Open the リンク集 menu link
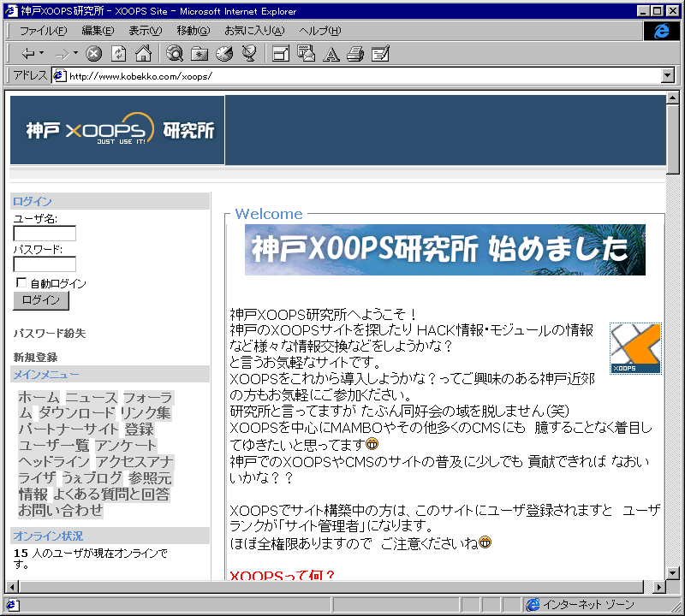The height and width of the screenshot is (616, 685). pos(146,413)
